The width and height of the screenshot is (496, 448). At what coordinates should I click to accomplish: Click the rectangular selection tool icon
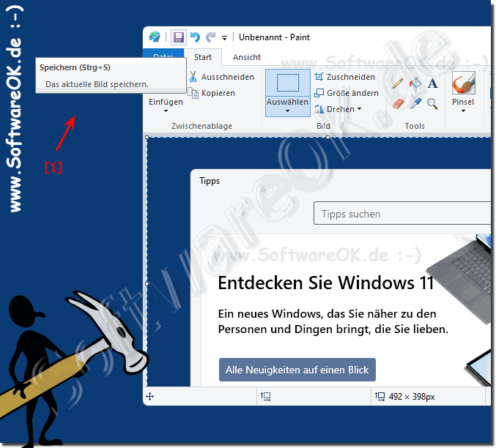pos(287,83)
